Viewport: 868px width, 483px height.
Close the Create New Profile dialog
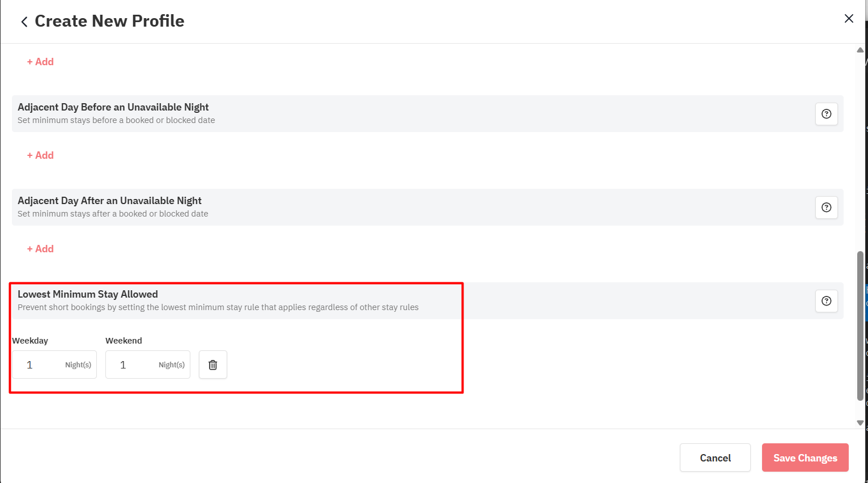pos(848,19)
